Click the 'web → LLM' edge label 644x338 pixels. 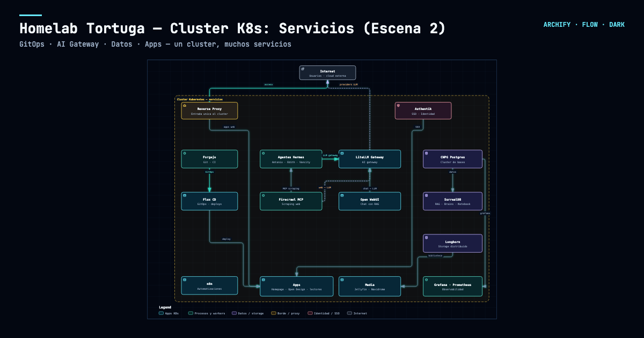coord(325,187)
